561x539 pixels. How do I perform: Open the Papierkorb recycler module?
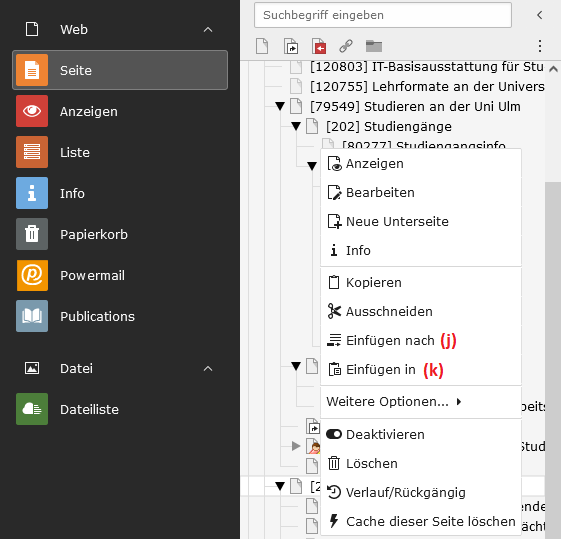click(120, 234)
